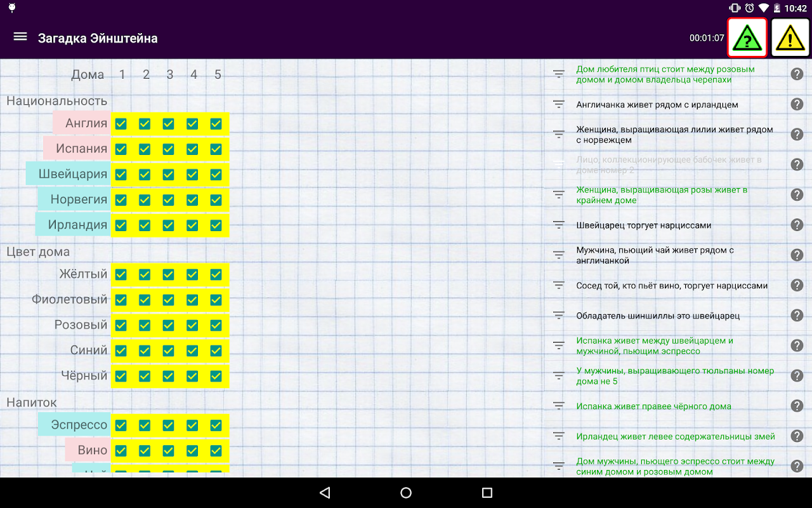
Task: Tap the green question-mark hint triangle
Action: tap(747, 38)
